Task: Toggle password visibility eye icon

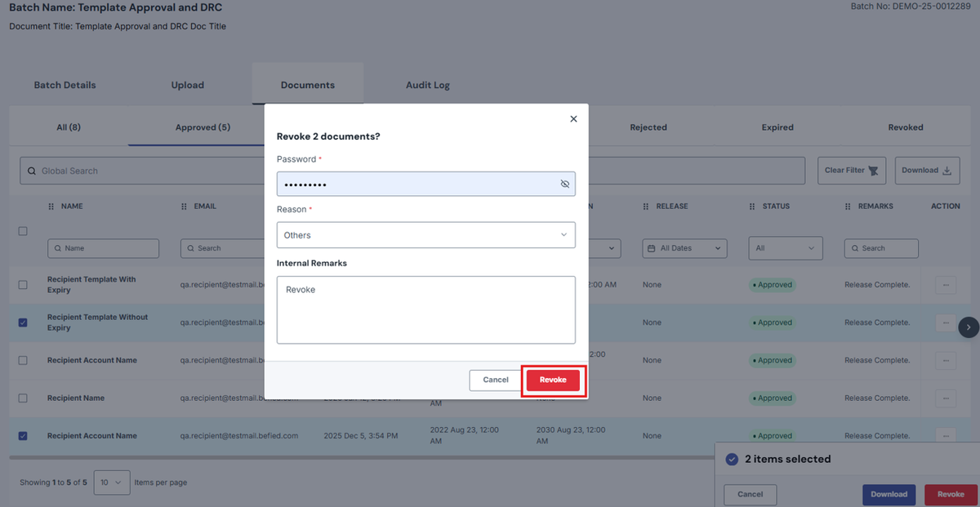Action: pos(564,185)
